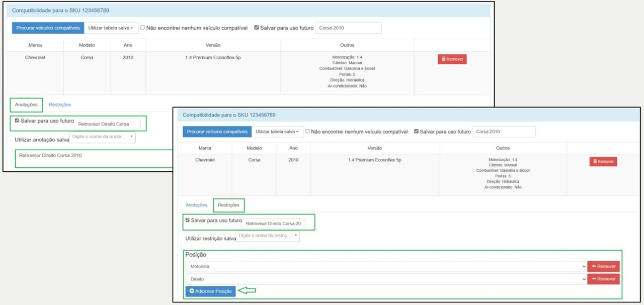Image resolution: width=644 pixels, height=305 pixels.
Task: Click trash Remover in the Restrições view table
Action: pos(603,161)
